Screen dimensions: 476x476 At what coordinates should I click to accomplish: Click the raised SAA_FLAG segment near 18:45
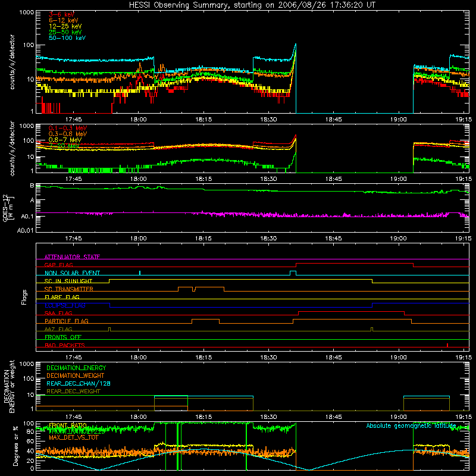[351, 311]
